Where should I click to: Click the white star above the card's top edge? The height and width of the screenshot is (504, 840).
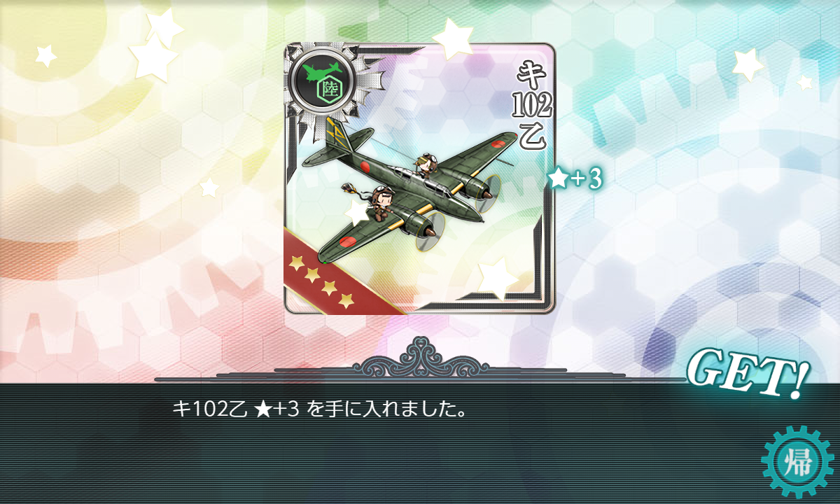(x=453, y=37)
